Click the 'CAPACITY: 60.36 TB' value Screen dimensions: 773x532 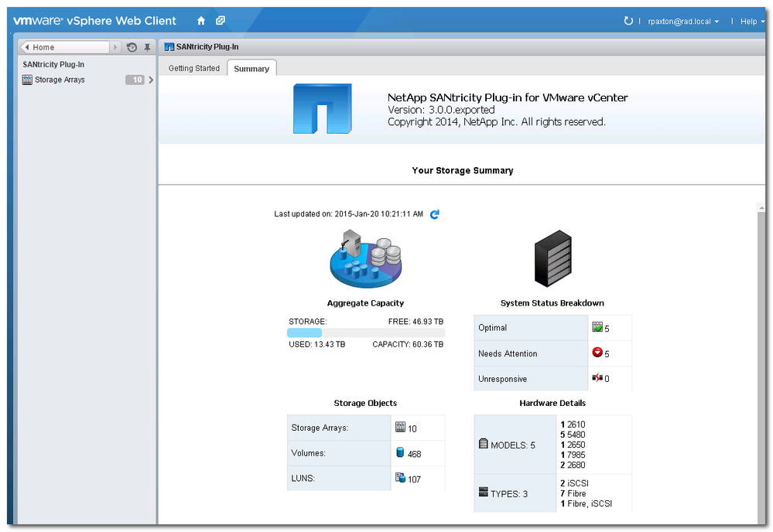[408, 344]
